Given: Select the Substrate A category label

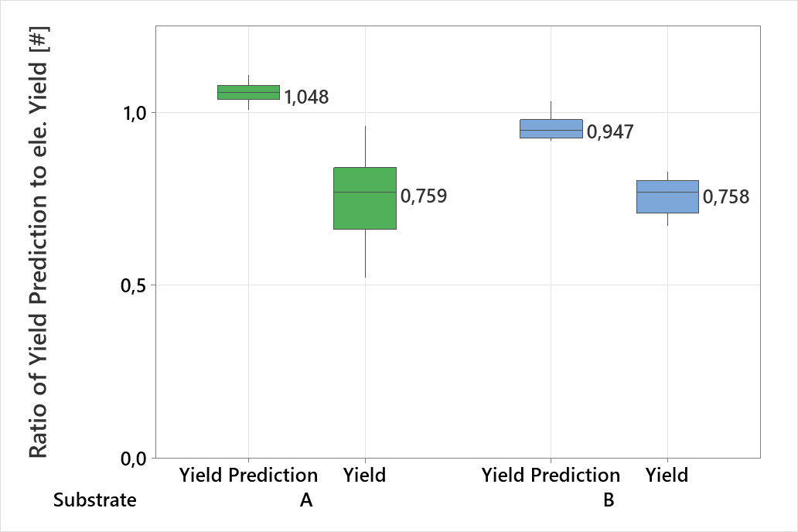Looking at the screenshot, I should [306, 500].
